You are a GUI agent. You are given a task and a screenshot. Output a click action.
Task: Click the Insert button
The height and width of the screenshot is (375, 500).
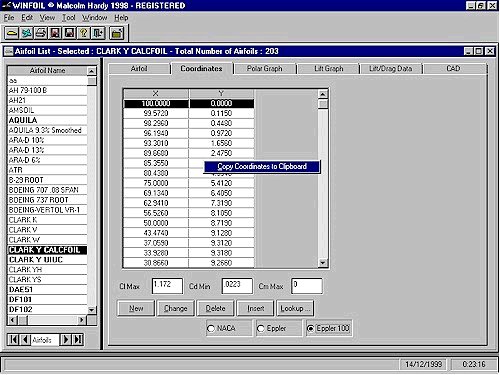point(255,308)
